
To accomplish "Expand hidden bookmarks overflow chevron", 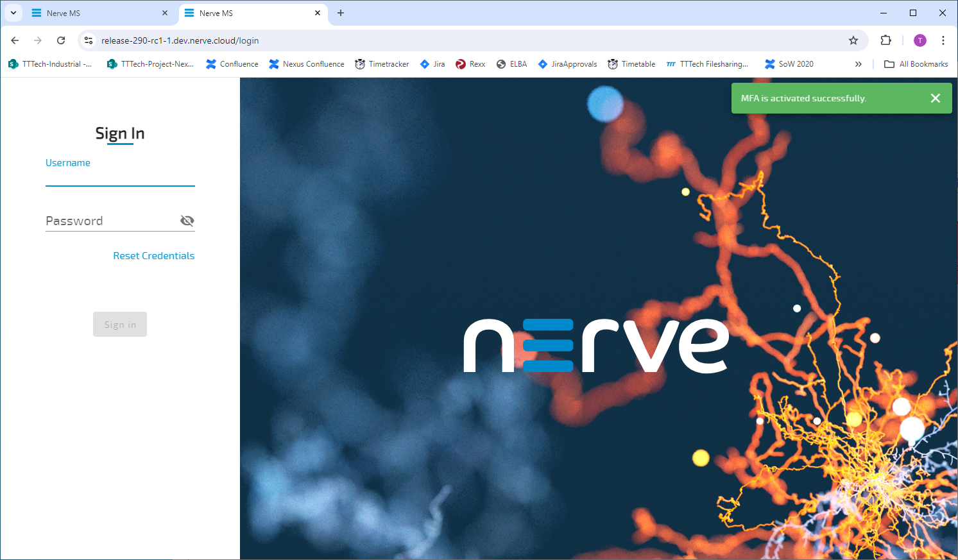I will (858, 64).
